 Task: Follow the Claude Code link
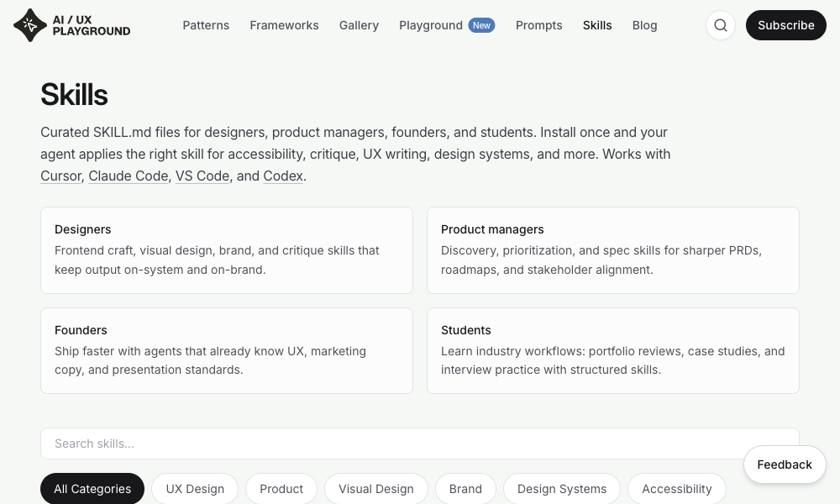128,176
